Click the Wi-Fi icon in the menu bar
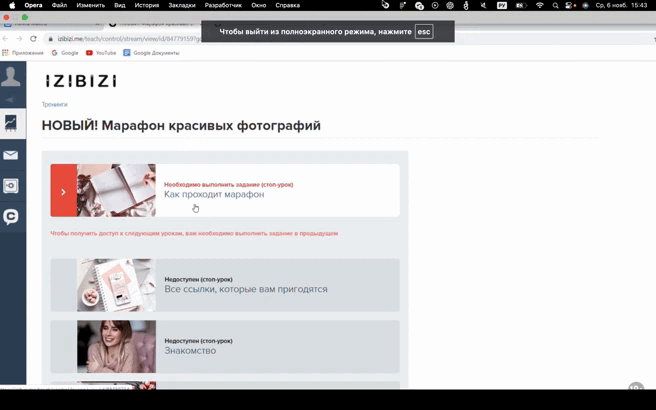This screenshot has height=410, width=656. click(x=540, y=5)
